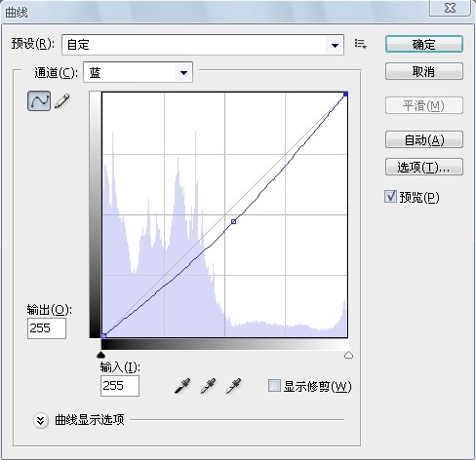
Task: Enable the 显示修剪 show clipping checkbox
Action: pos(274,386)
